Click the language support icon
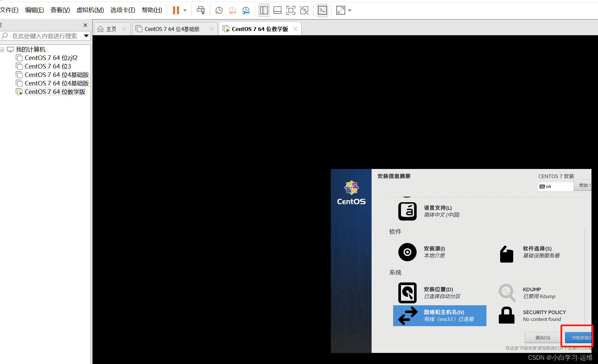The height and width of the screenshot is (364, 598). [x=407, y=211]
